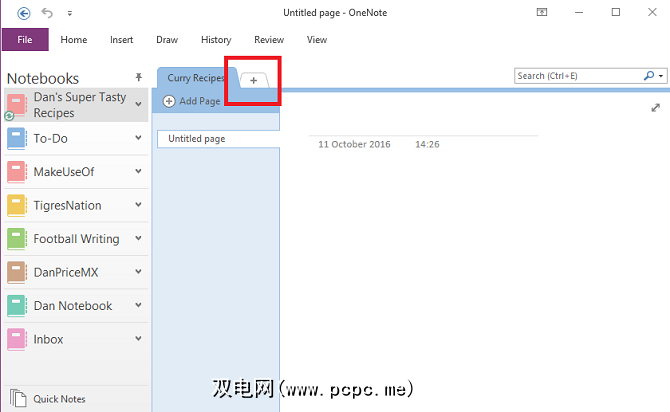Image resolution: width=670 pixels, height=412 pixels.
Task: Click Dan's Super Tasty Recipes notebook icon
Action: [16, 106]
